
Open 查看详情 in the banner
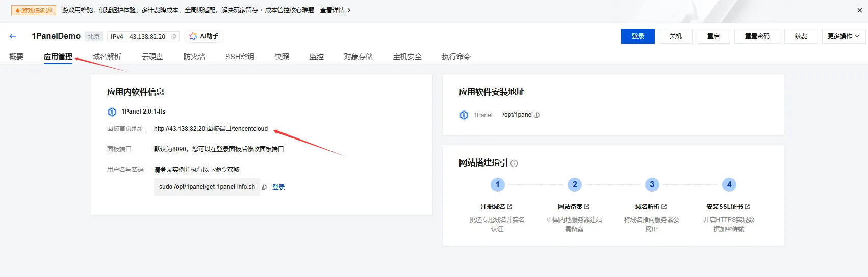point(335,10)
